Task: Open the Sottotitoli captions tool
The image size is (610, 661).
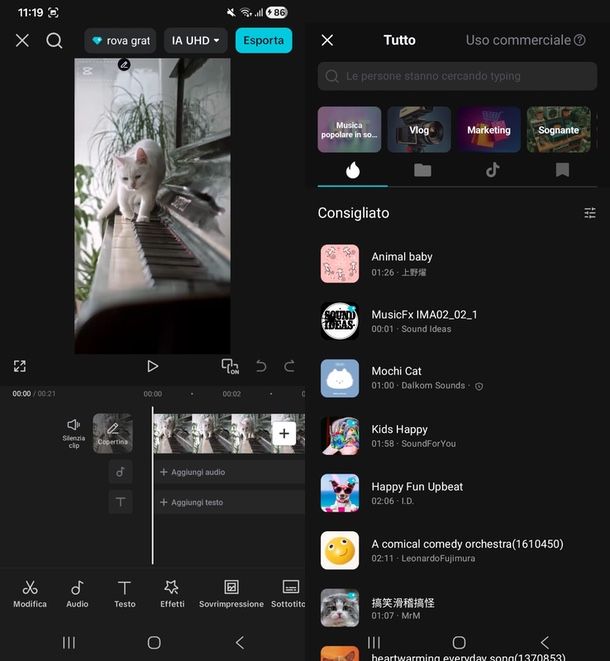Action: tap(288, 594)
